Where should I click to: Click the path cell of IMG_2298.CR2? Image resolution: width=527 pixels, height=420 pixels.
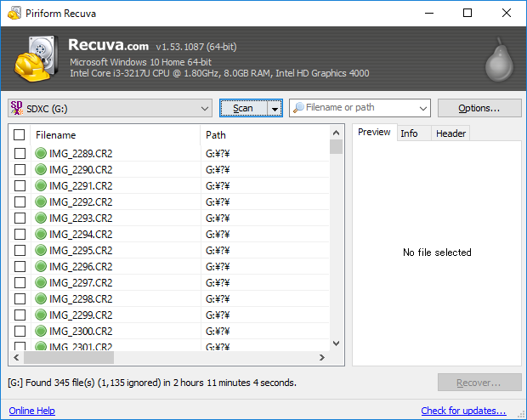(x=265, y=298)
